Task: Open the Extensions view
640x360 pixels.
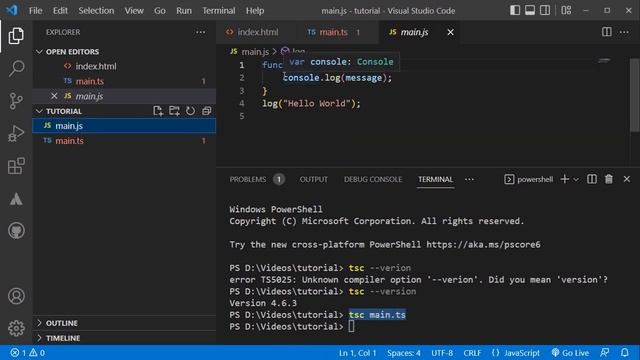Action: (x=16, y=166)
